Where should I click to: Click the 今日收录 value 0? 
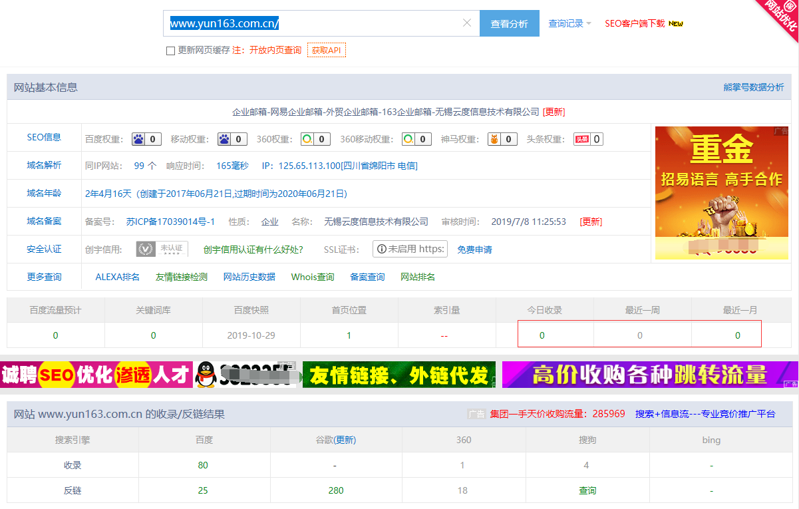pyautogui.click(x=542, y=336)
